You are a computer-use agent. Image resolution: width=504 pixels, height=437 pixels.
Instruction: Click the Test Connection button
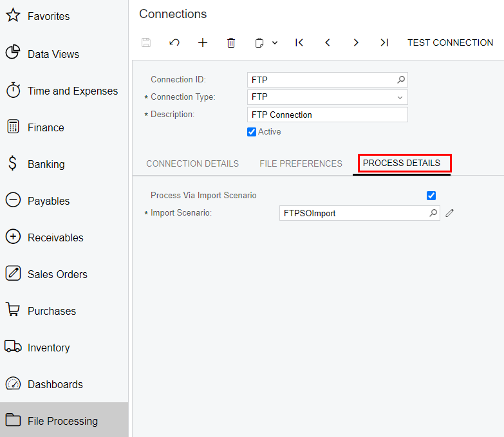[450, 42]
